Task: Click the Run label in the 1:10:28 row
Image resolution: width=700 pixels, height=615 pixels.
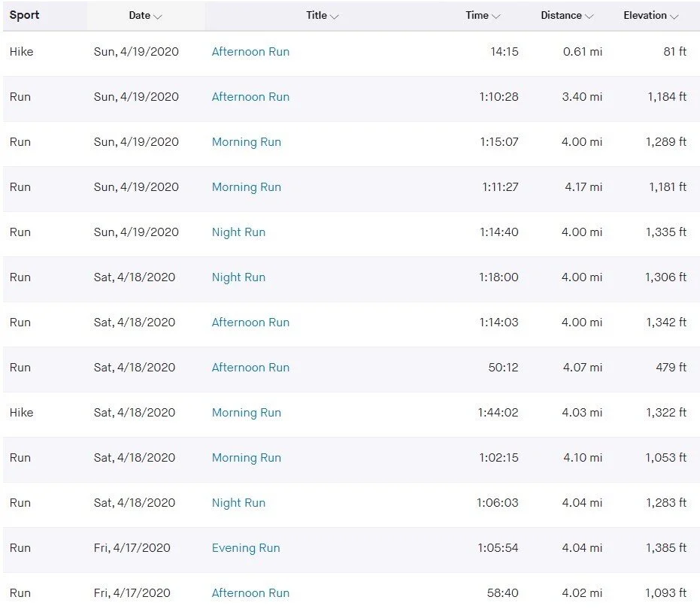Action: pos(20,97)
